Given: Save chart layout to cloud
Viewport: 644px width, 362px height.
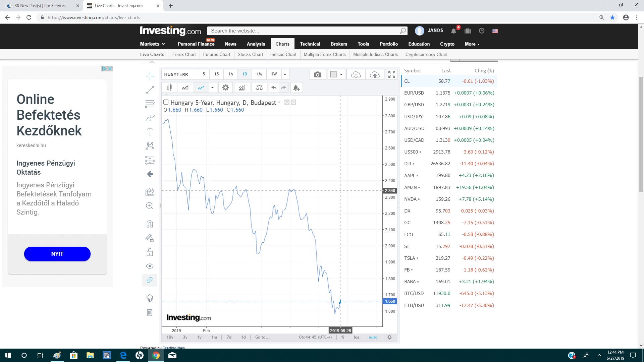Looking at the screenshot, I should coord(375,74).
